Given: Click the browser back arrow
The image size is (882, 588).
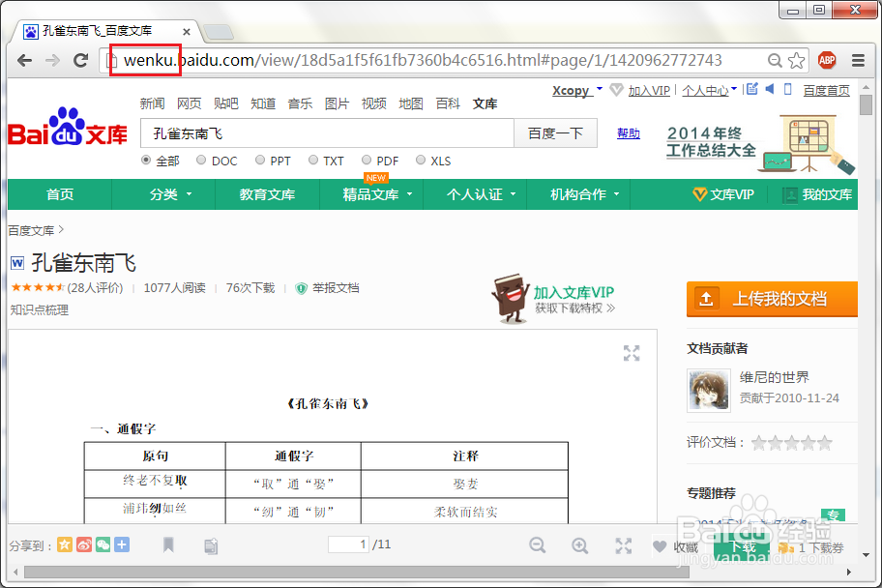Looking at the screenshot, I should [x=24, y=60].
